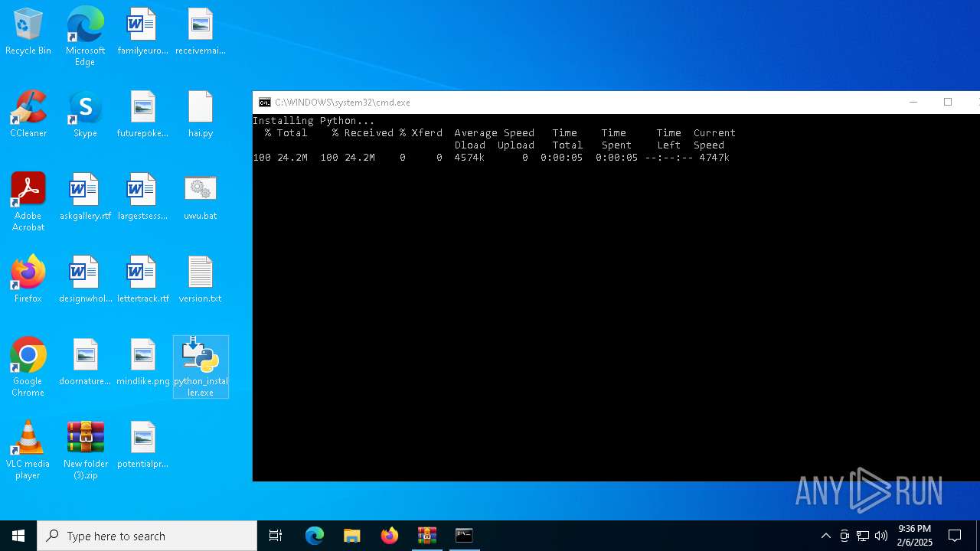Select the hai.py file icon
980x551 pixels.
click(x=200, y=114)
